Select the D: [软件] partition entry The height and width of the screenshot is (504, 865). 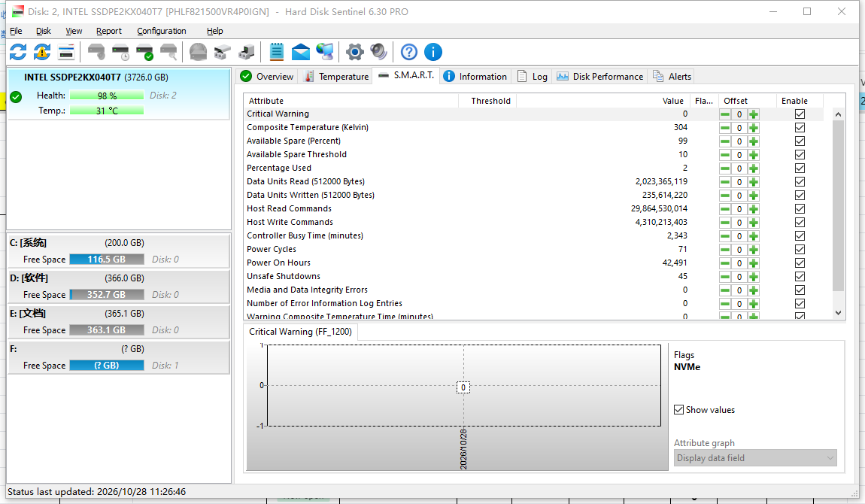[119, 286]
